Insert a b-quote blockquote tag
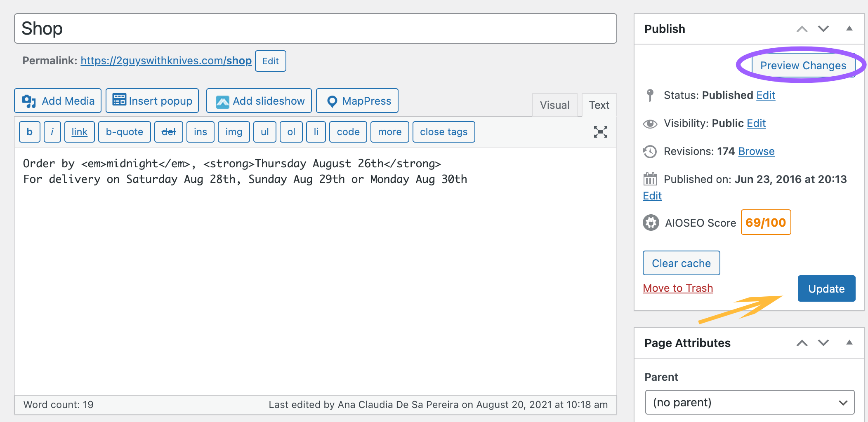The height and width of the screenshot is (422, 868). tap(124, 132)
